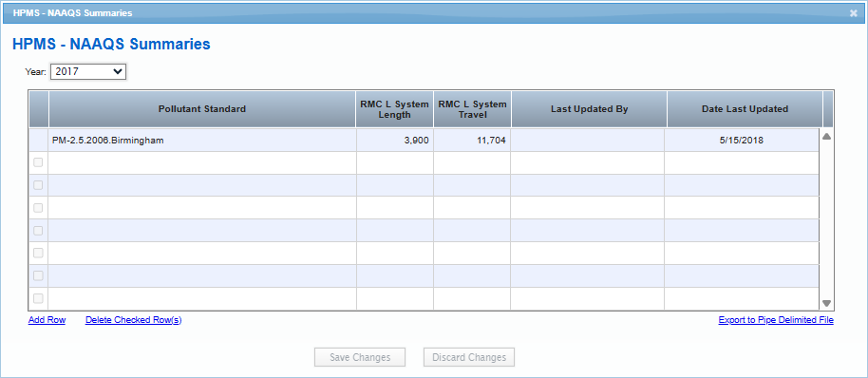
Task: Click the Discard Changes button
Action: pos(469,357)
